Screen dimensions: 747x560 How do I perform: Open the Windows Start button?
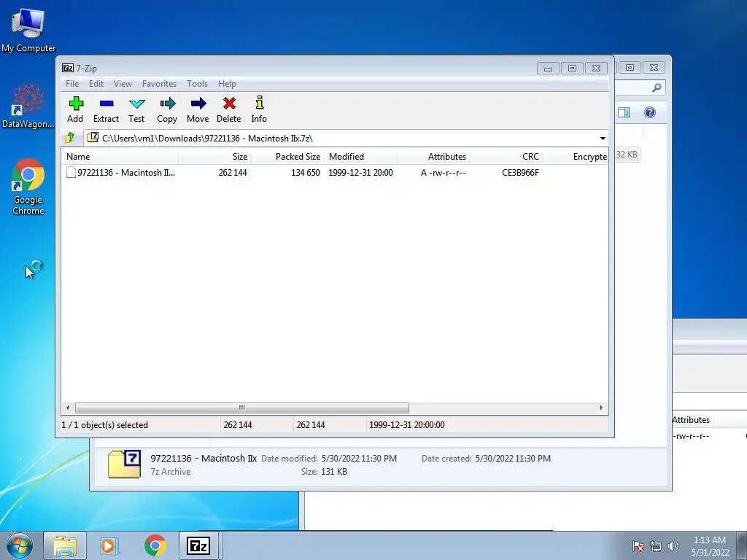pos(19,545)
